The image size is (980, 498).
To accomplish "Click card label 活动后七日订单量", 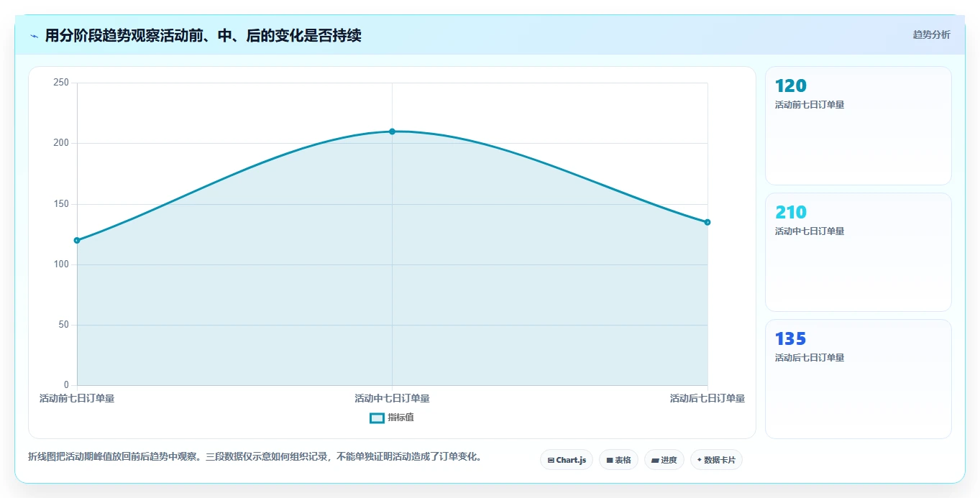I will (x=810, y=358).
